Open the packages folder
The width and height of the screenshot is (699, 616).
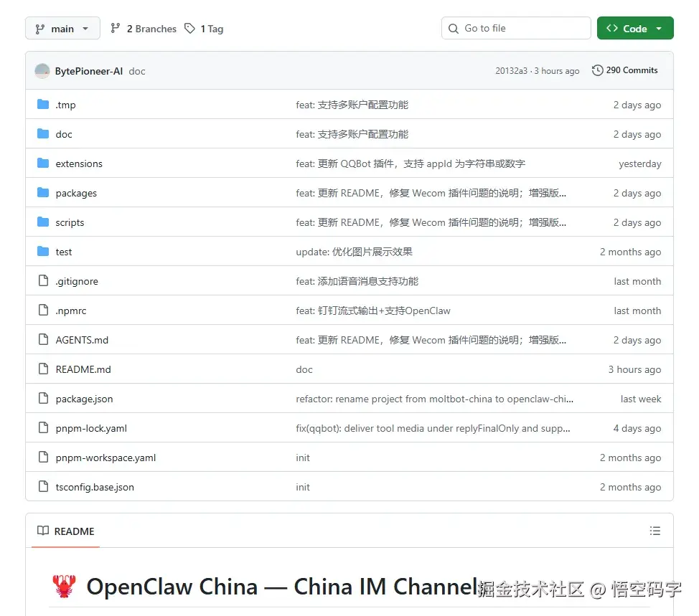[x=75, y=193]
